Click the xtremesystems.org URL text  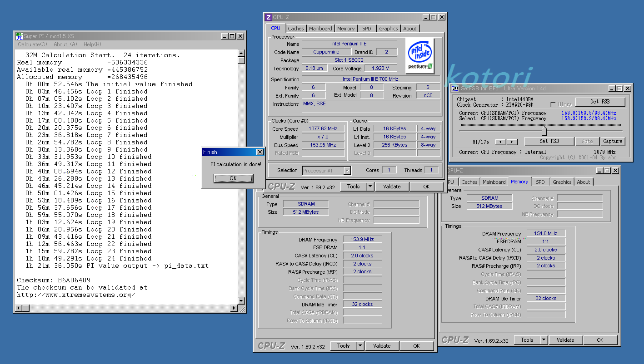tap(76, 295)
